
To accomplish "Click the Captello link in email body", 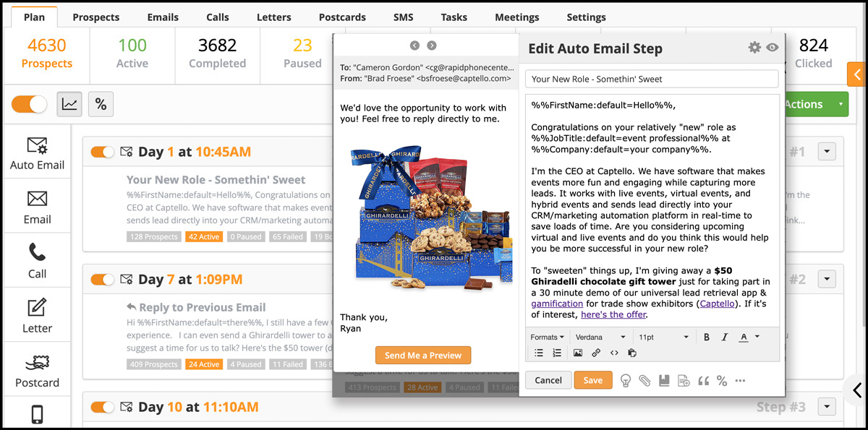I will 718,304.
